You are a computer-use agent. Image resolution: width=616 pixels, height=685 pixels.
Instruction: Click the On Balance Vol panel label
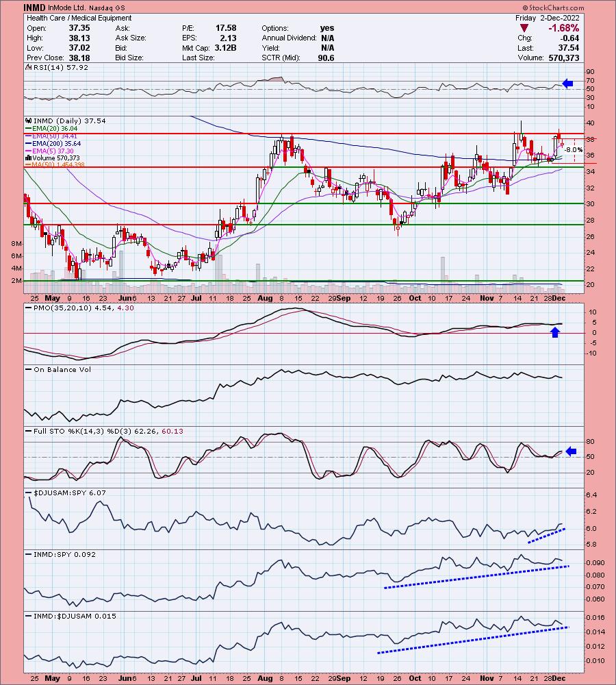coord(62,370)
